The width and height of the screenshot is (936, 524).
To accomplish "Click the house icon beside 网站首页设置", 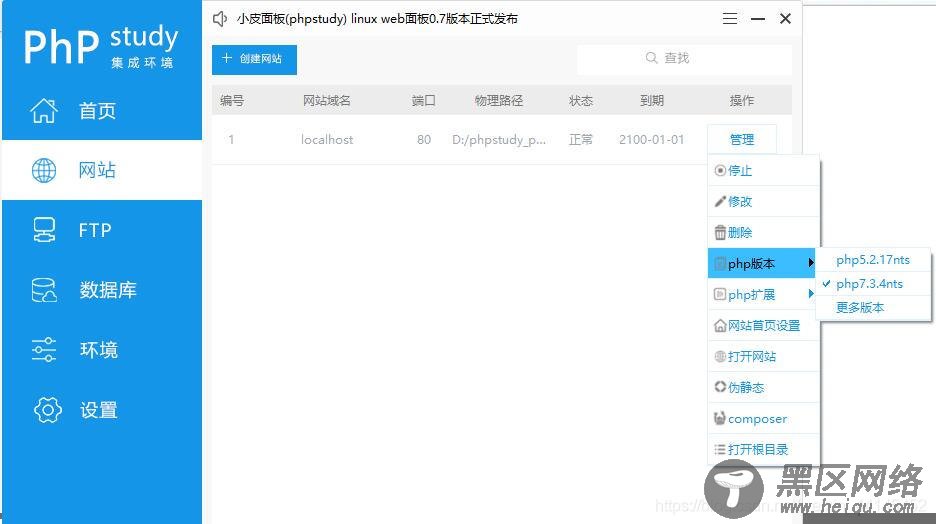I will (721, 326).
